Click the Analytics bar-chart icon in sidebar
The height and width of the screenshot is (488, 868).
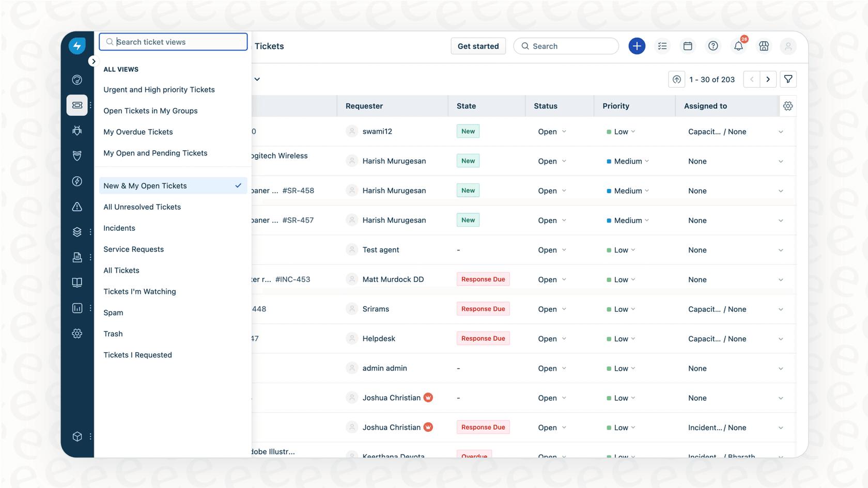point(77,308)
